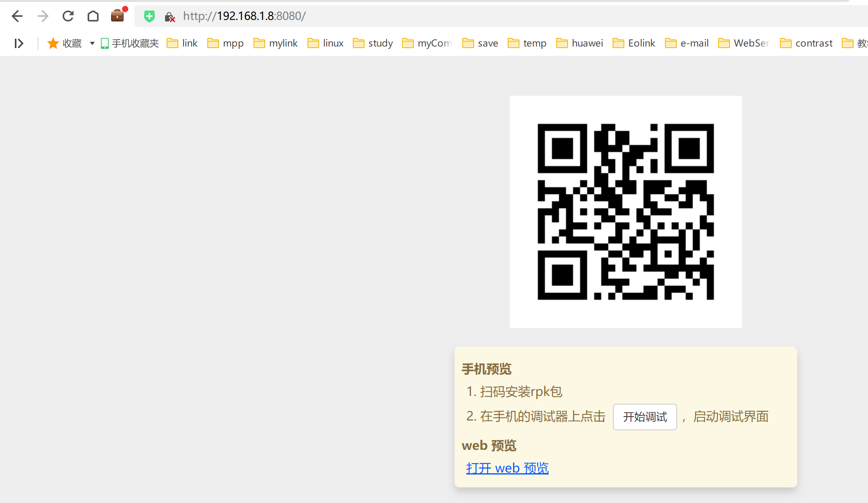Expand the bookmarks sidebar toggle
868x503 pixels.
[18, 43]
